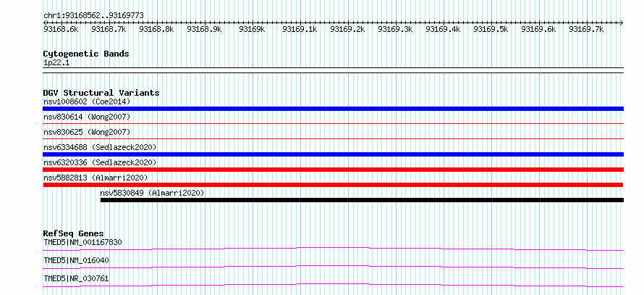Click the chr1:93168562..93169773 region label

(x=93, y=15)
